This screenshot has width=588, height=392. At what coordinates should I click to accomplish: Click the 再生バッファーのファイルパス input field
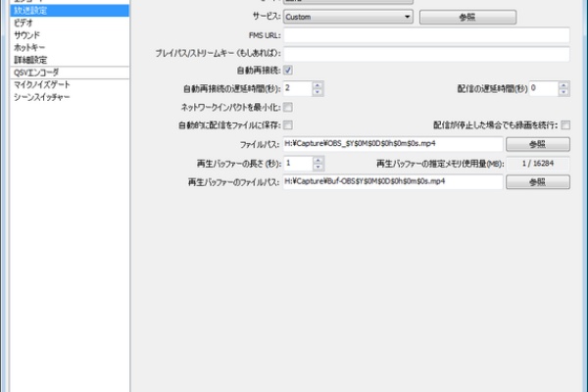click(393, 182)
